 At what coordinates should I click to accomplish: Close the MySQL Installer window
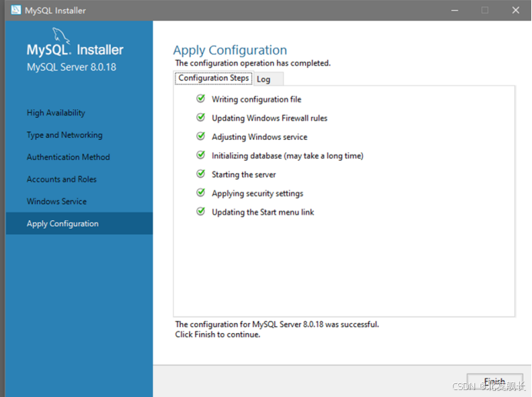(x=516, y=10)
